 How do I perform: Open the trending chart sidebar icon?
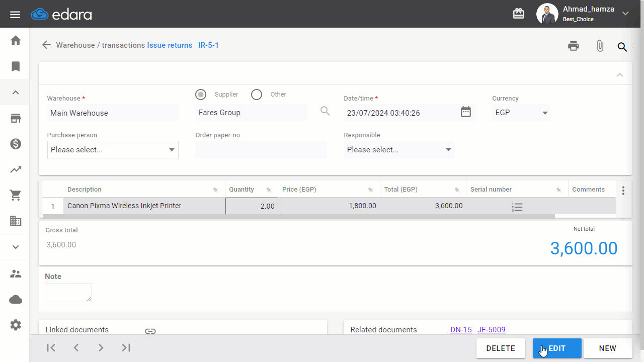(x=16, y=170)
